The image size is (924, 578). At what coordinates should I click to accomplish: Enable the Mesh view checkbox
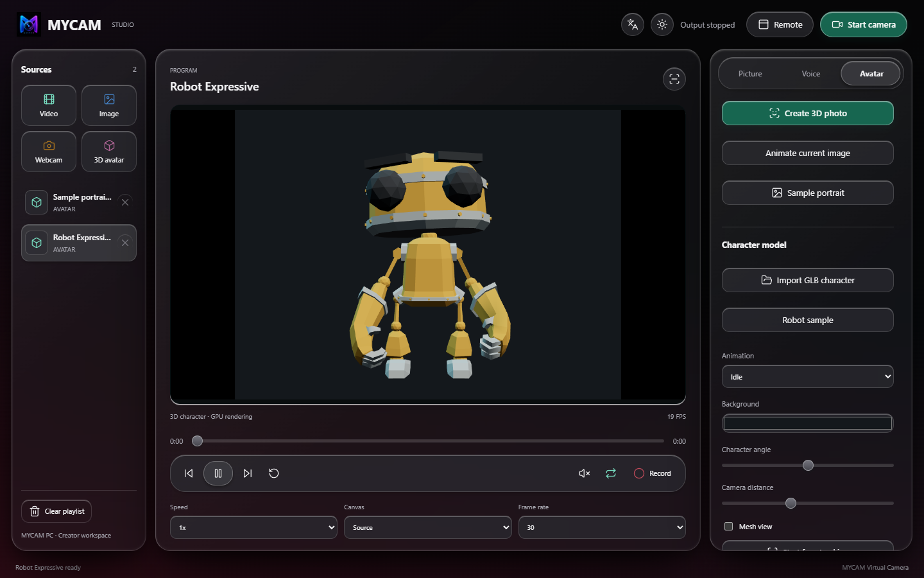coord(729,527)
